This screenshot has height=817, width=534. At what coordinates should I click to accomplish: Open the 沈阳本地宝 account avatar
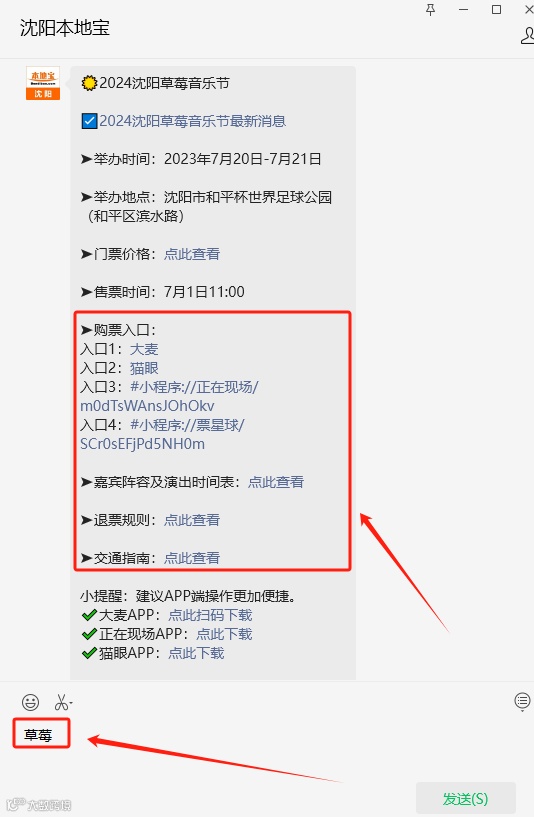[43, 83]
